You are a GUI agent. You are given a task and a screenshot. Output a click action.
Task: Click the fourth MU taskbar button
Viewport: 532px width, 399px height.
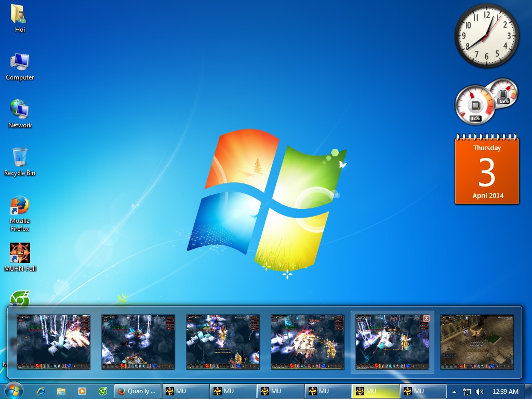pos(328,391)
